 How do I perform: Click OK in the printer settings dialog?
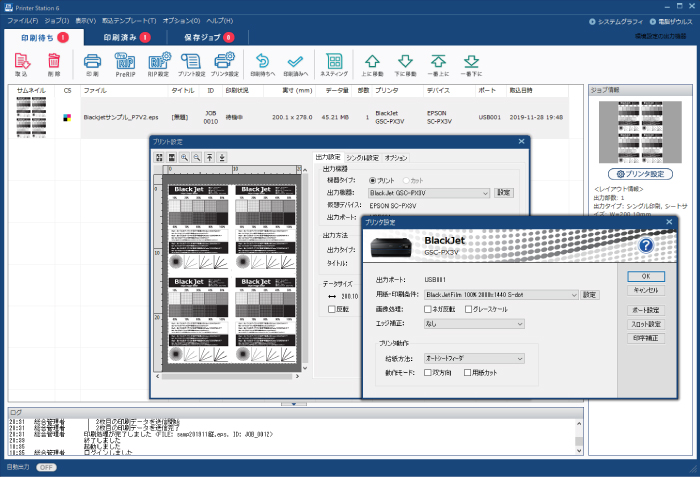click(x=646, y=276)
